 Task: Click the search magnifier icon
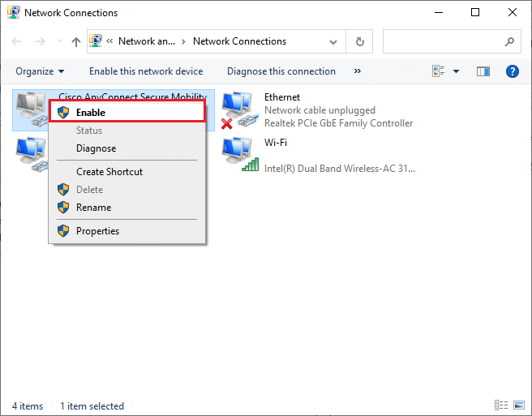[509, 41]
